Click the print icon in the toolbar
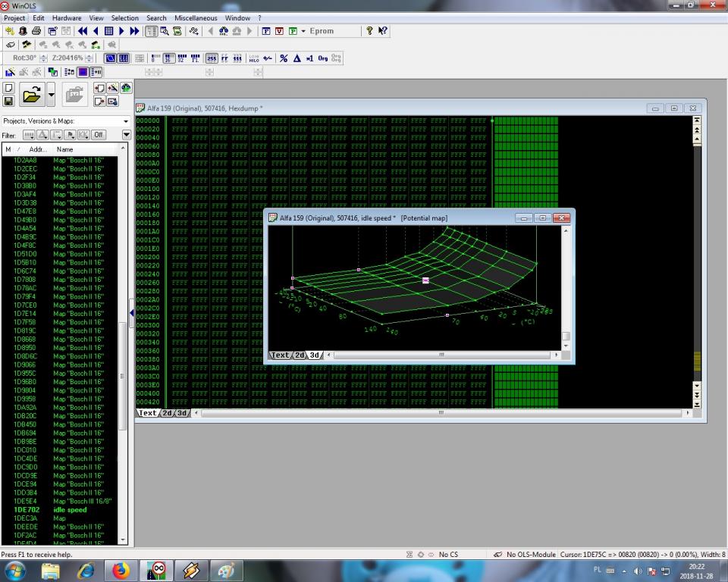This screenshot has height=582, width=728. point(36,31)
